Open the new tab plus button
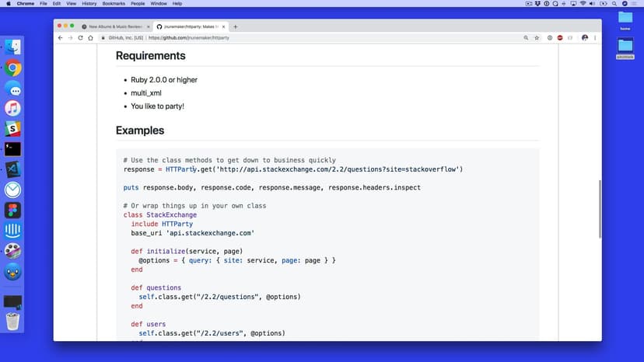 236,26
